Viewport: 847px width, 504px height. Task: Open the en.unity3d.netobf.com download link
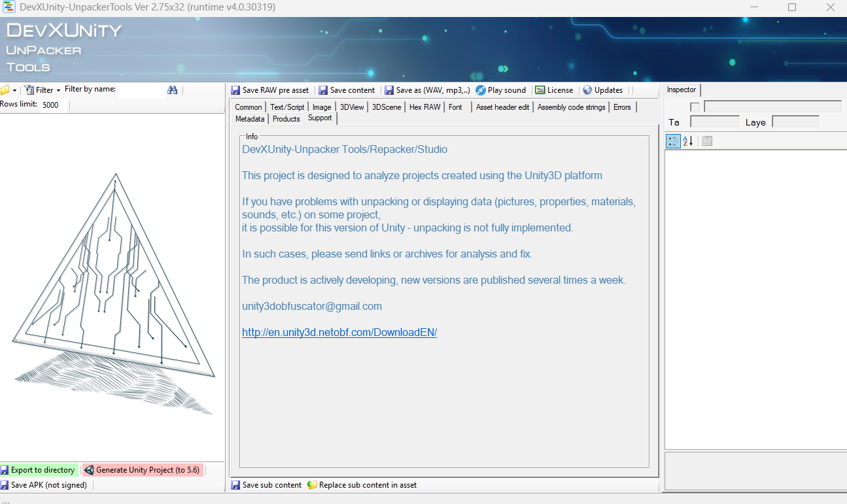[339, 332]
